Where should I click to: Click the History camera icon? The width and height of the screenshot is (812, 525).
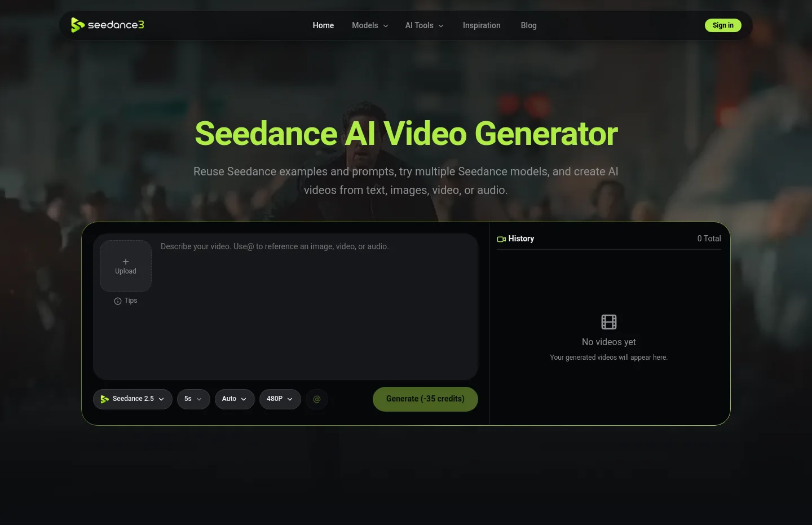(501, 239)
